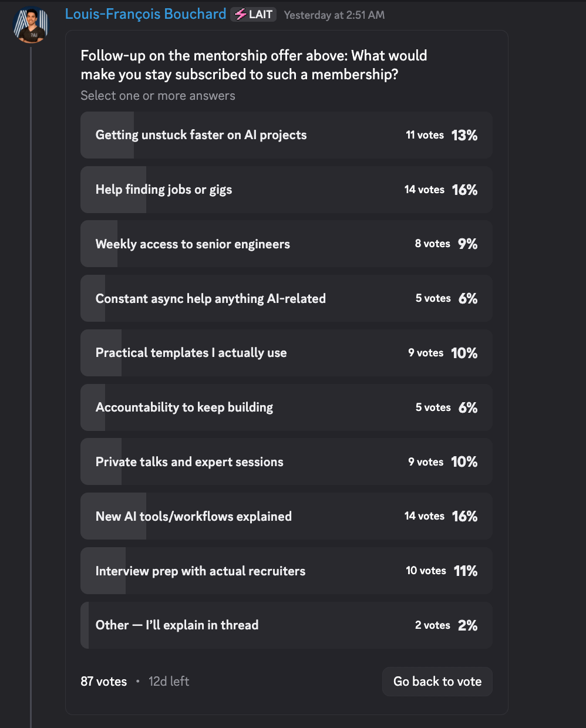Select Private talks and expert sessions option
586x728 pixels.
[x=287, y=461]
